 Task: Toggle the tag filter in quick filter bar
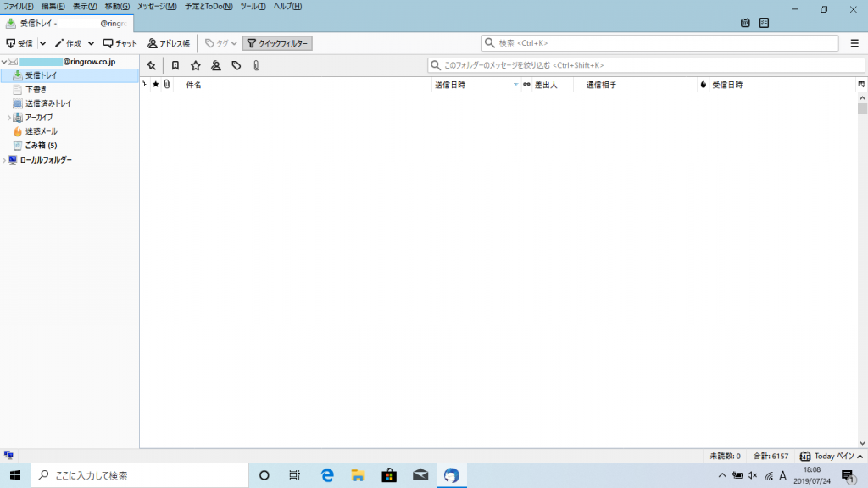[x=236, y=64]
